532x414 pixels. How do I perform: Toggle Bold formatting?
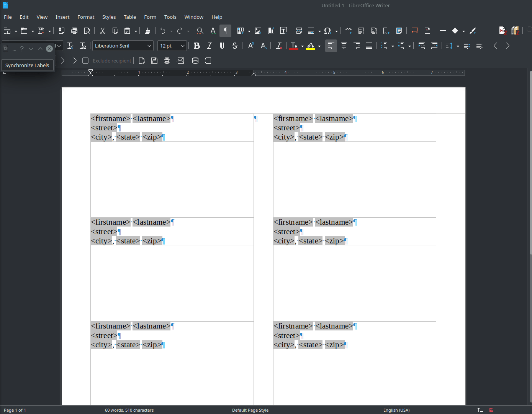(x=197, y=46)
